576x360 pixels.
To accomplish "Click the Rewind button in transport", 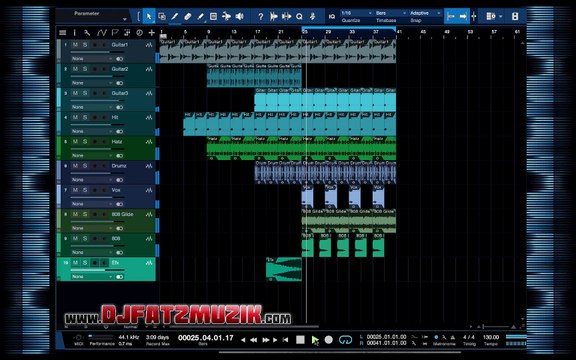I will click(253, 340).
